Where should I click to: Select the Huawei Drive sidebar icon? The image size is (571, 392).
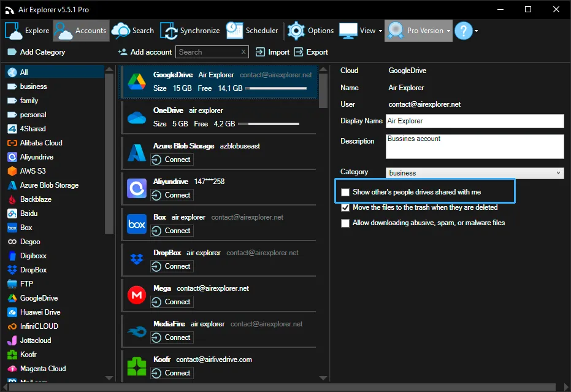coord(12,312)
